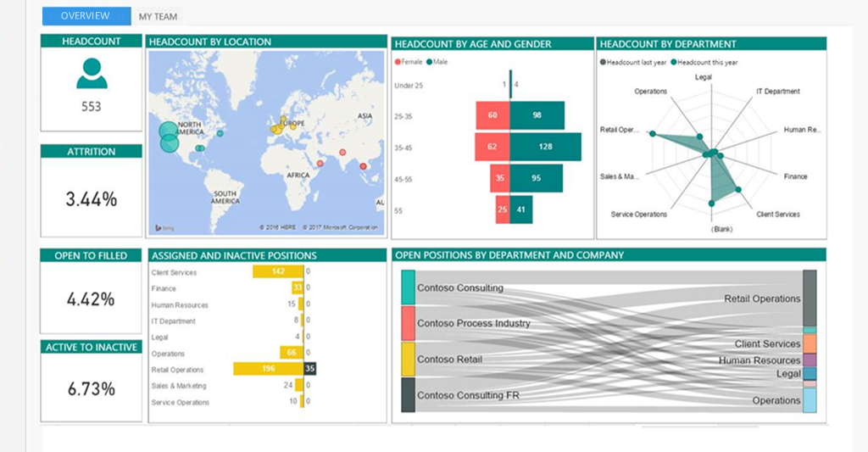Viewport: 868px width, 452px height.
Task: Select the Contoso Consulting FR dark node
Action: [408, 395]
